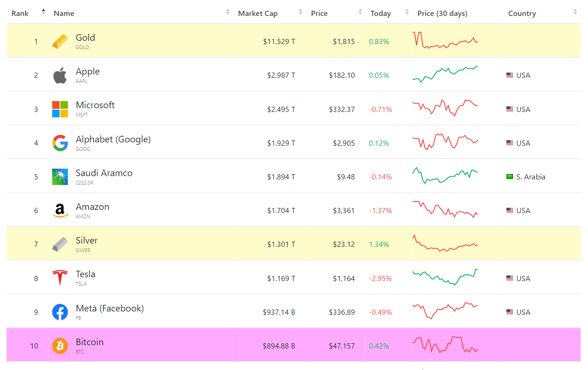The height and width of the screenshot is (370, 588).
Task: Click the Amazon logo icon
Action: [x=60, y=211]
